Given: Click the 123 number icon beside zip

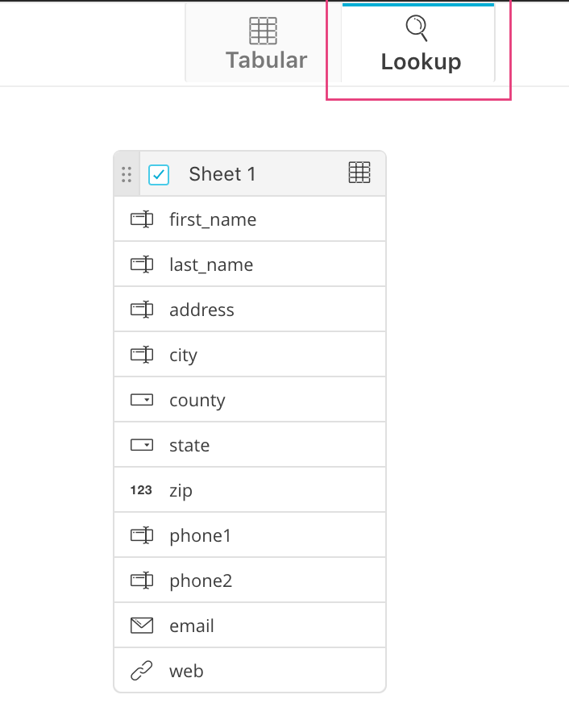Looking at the screenshot, I should click(x=141, y=490).
